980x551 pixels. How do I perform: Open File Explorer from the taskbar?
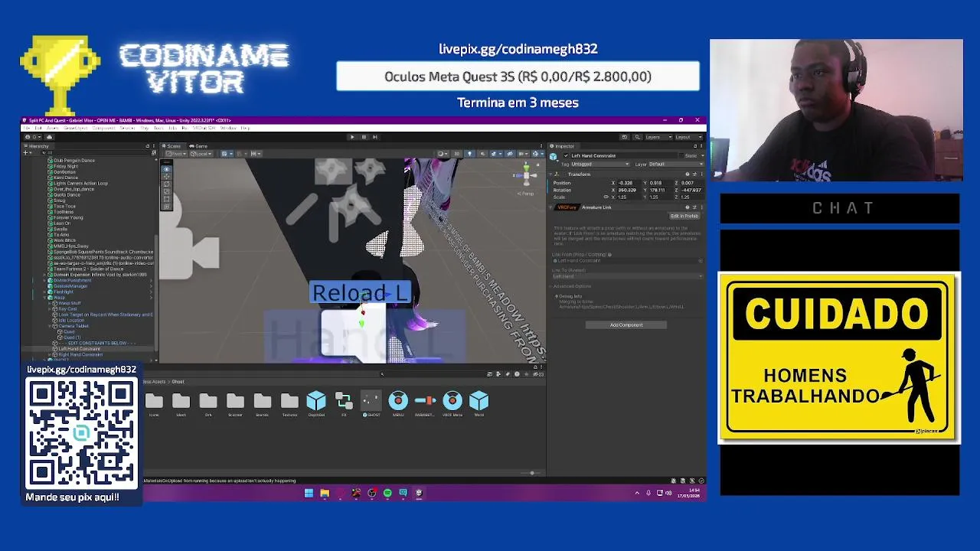[325, 493]
